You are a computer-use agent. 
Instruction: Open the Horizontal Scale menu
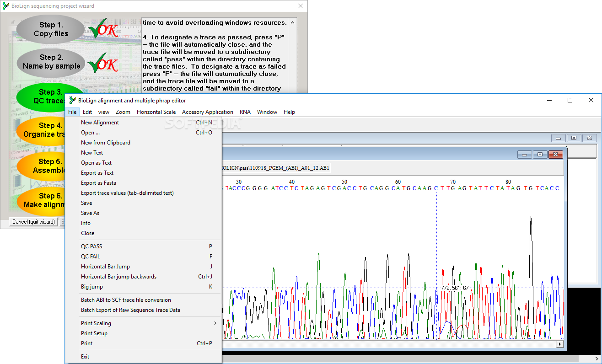click(x=156, y=112)
